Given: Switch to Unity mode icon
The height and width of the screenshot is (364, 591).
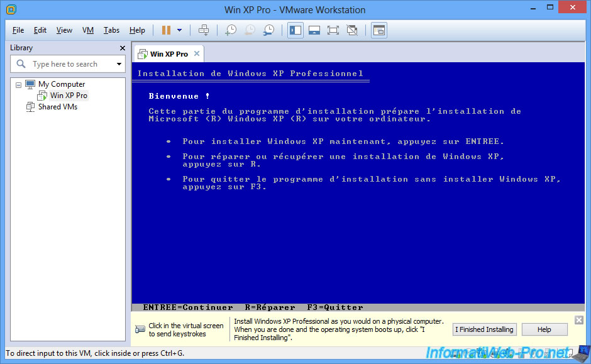Looking at the screenshot, I should point(352,30).
